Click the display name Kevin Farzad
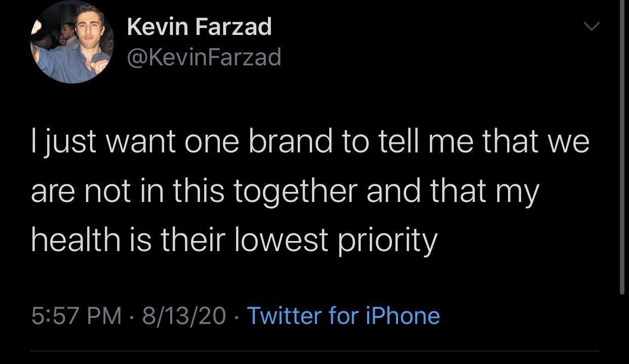This screenshot has width=629, height=364. pos(199,27)
